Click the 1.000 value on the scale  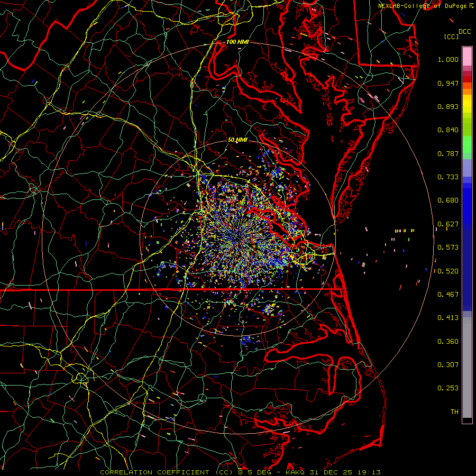click(448, 59)
